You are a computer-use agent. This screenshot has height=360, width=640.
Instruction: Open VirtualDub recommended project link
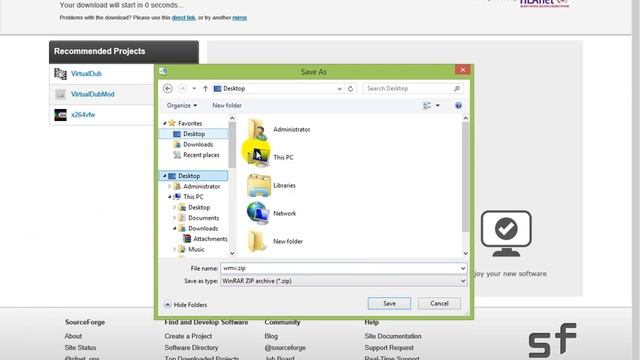[x=86, y=74]
